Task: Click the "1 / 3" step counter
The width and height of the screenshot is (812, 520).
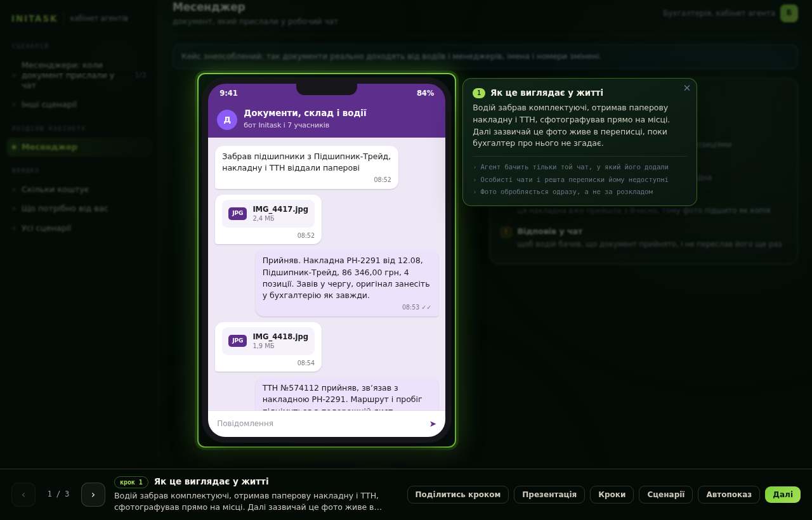Action: [x=58, y=495]
